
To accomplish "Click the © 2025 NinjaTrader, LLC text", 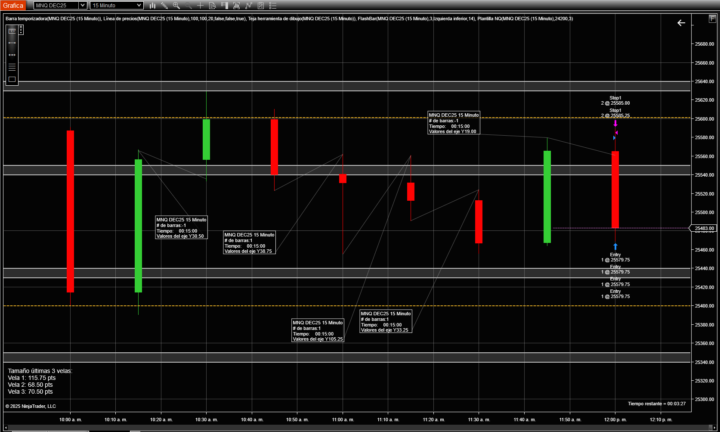I will click(31, 406).
